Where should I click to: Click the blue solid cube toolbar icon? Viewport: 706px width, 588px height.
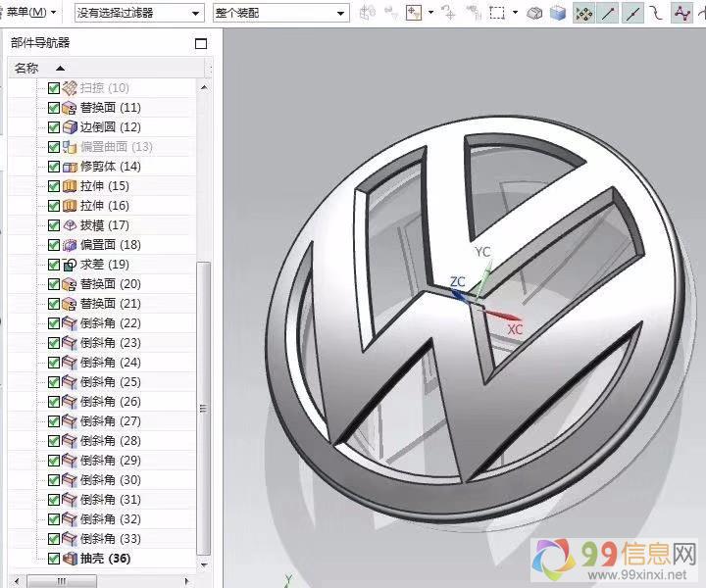click(x=557, y=13)
